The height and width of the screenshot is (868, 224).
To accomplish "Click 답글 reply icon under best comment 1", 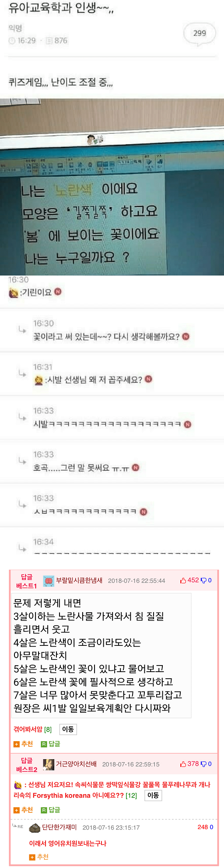I will coord(44,744).
